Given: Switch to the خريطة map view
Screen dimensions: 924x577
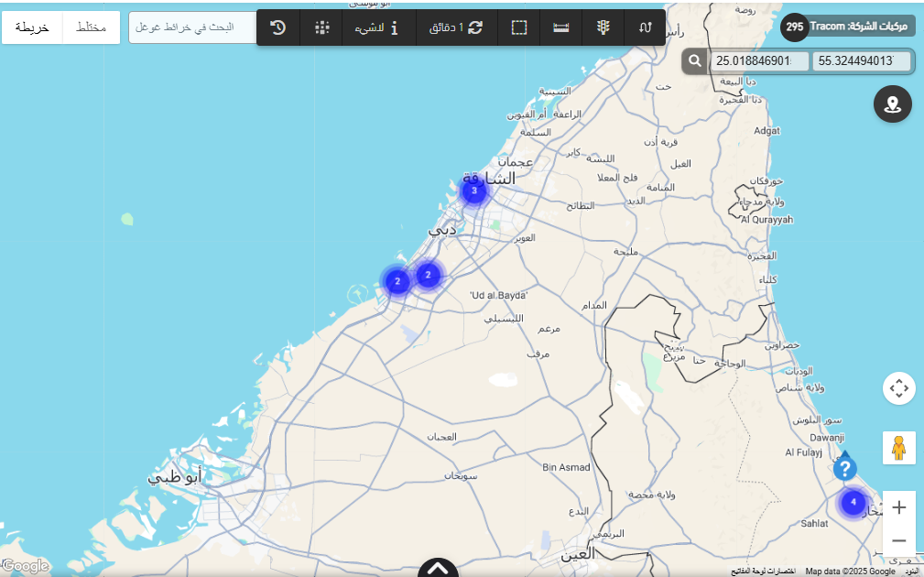Looking at the screenshot, I should pyautogui.click(x=32, y=27).
